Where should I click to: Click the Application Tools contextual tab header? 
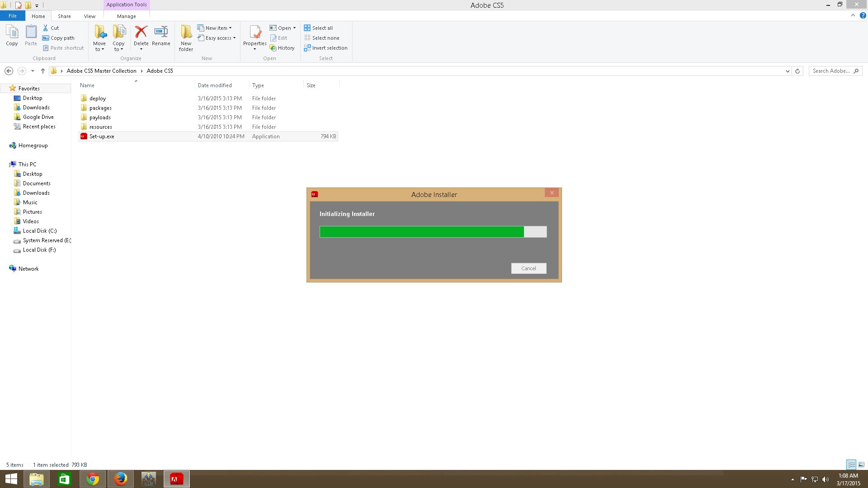click(127, 5)
